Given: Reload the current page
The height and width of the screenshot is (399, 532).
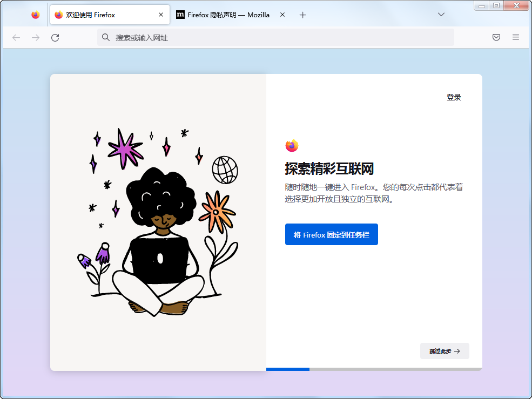Looking at the screenshot, I should click(55, 37).
